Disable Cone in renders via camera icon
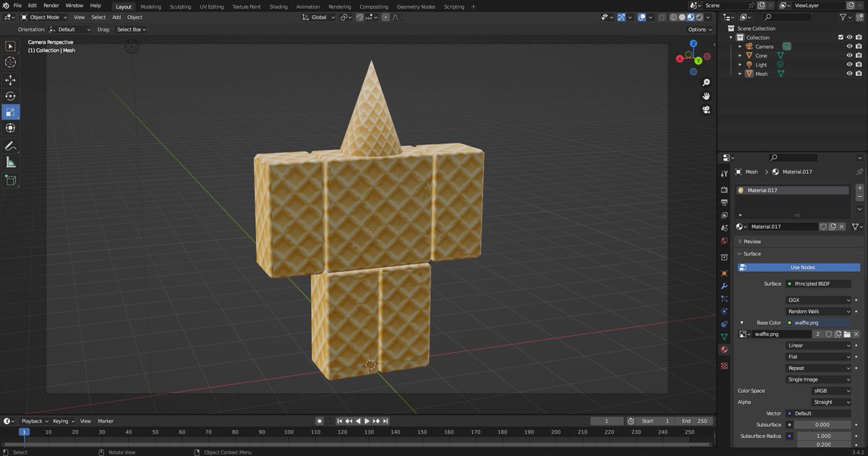 tap(859, 56)
